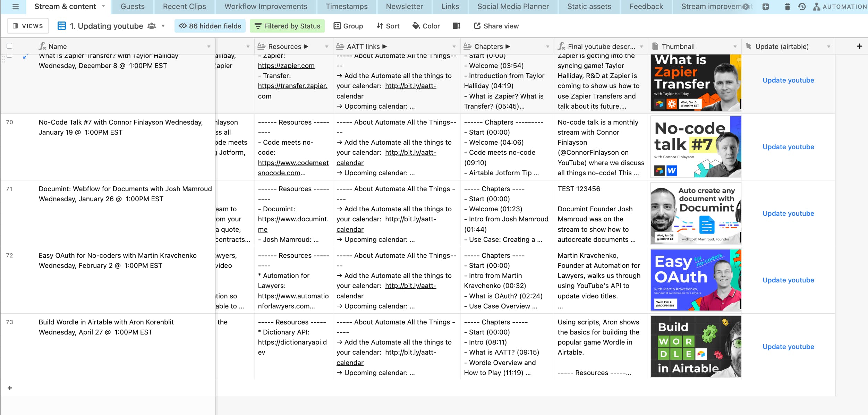Click the Name formula field icon

[42, 46]
